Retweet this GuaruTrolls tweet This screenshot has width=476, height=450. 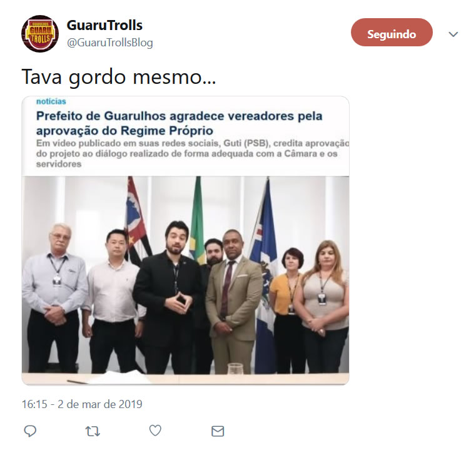pos(93,431)
